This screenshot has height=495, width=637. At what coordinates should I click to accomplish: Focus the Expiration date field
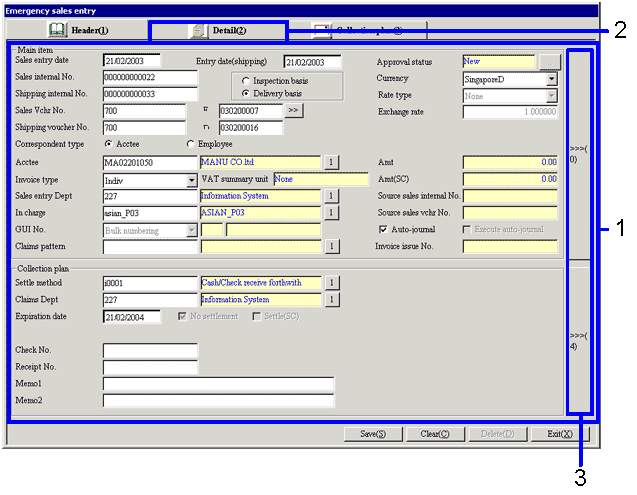[x=132, y=317]
